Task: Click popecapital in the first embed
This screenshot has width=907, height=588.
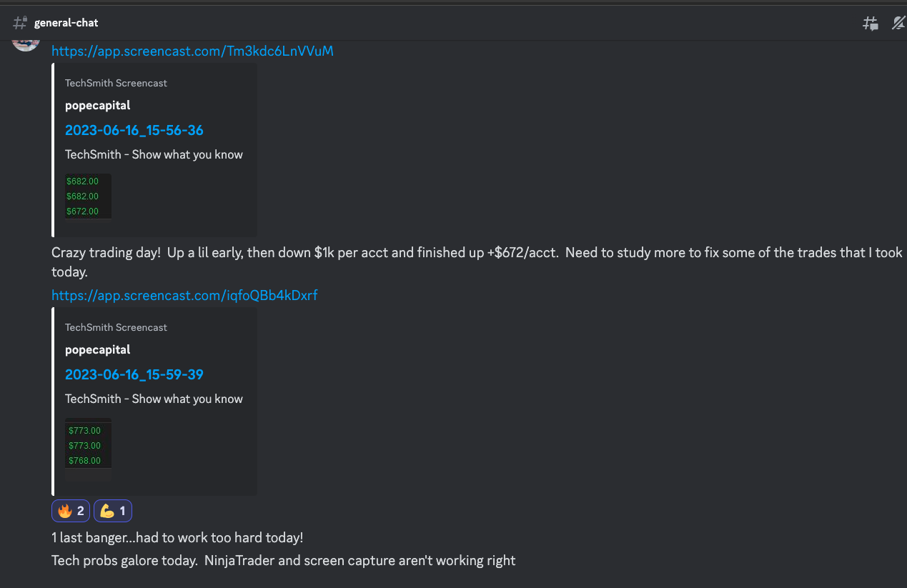Action: coord(97,105)
